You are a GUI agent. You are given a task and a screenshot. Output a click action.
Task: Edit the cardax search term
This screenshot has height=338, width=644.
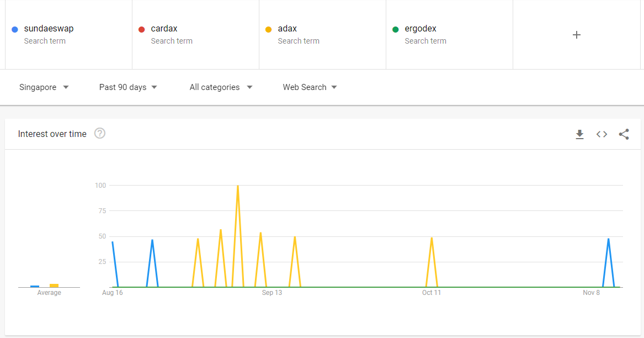(164, 29)
